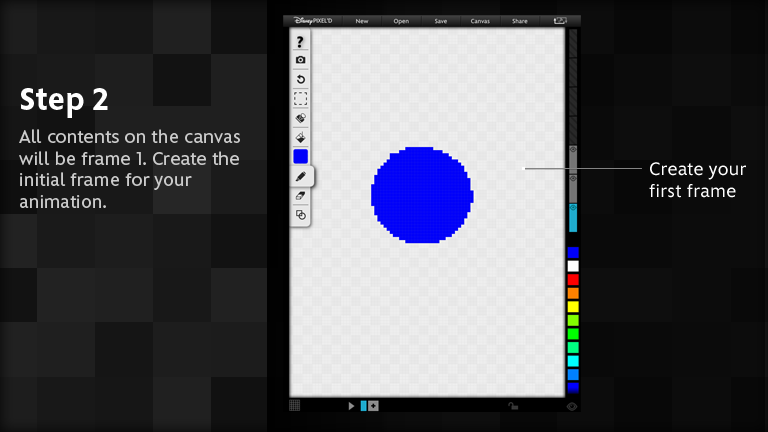
Task: Open the Canvas menu
Action: coord(480,21)
